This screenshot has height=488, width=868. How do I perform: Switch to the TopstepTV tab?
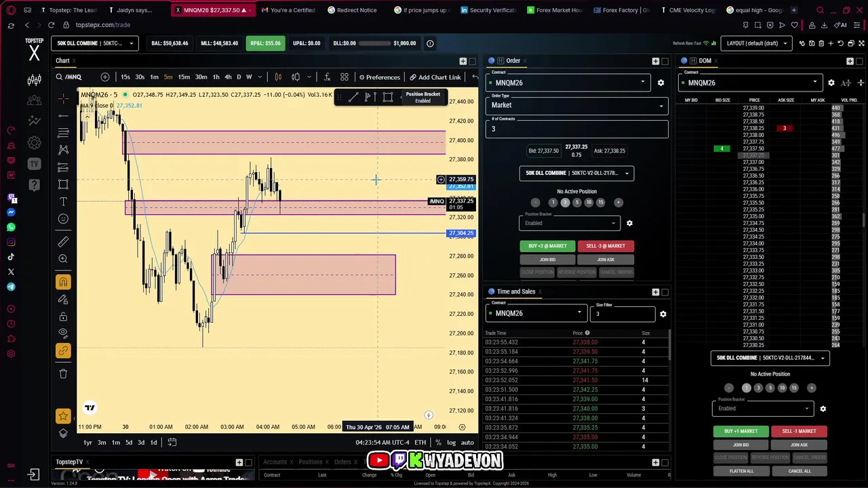[x=69, y=462]
